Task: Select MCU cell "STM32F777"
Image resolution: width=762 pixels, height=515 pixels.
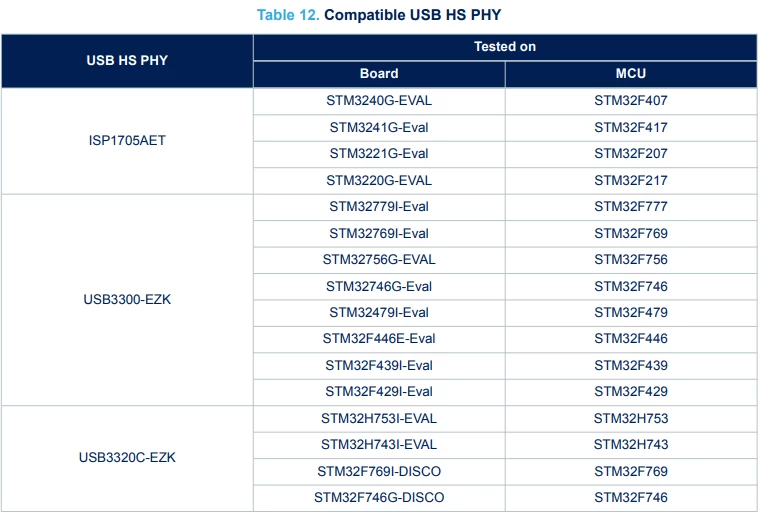Action: (x=631, y=207)
